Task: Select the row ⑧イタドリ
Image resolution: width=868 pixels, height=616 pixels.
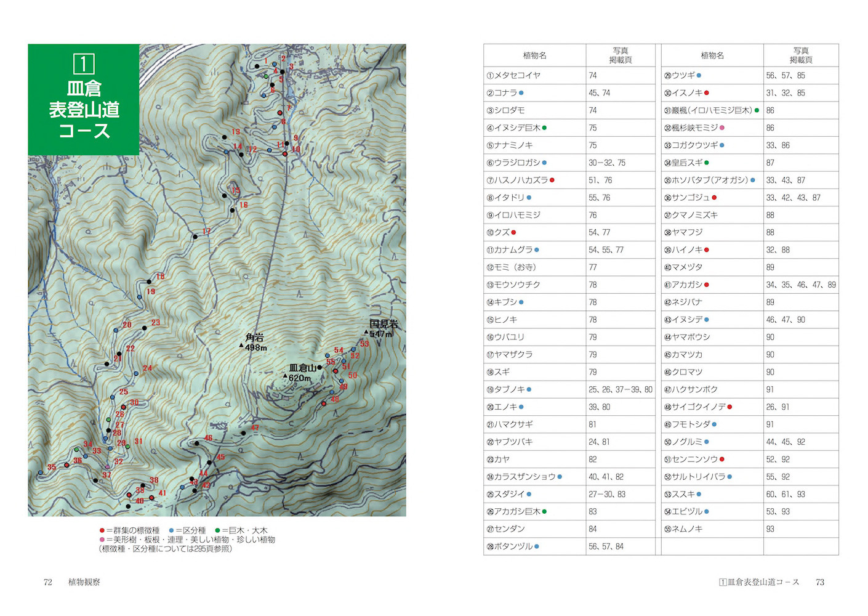Action: click(x=569, y=198)
